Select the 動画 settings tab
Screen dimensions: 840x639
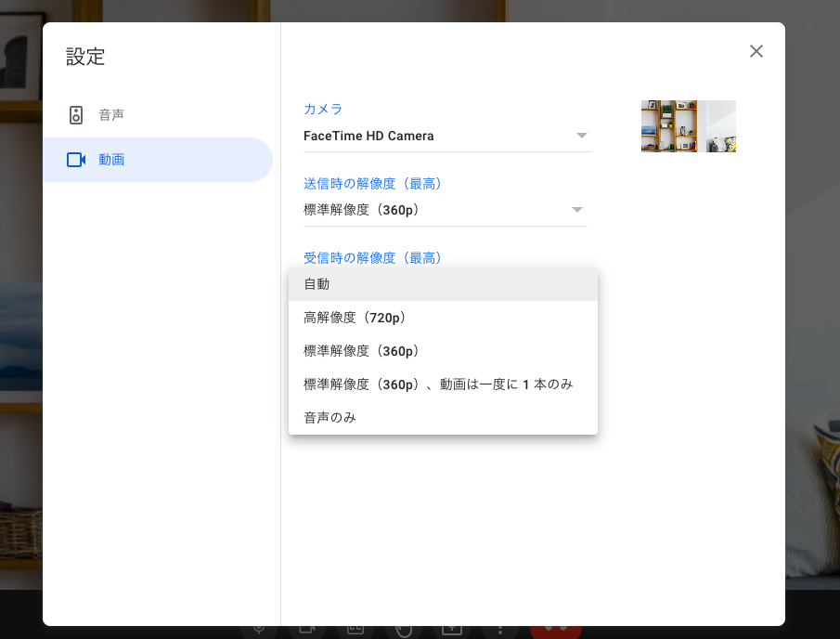(x=158, y=160)
